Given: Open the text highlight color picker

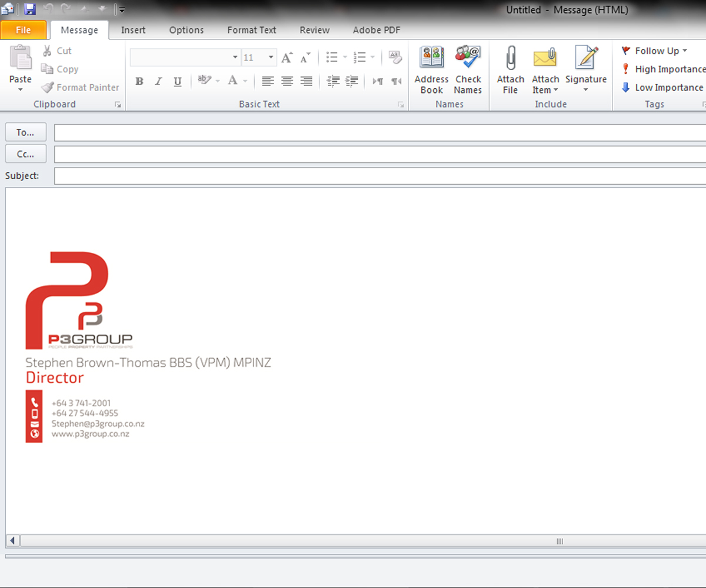Looking at the screenshot, I should tap(217, 81).
